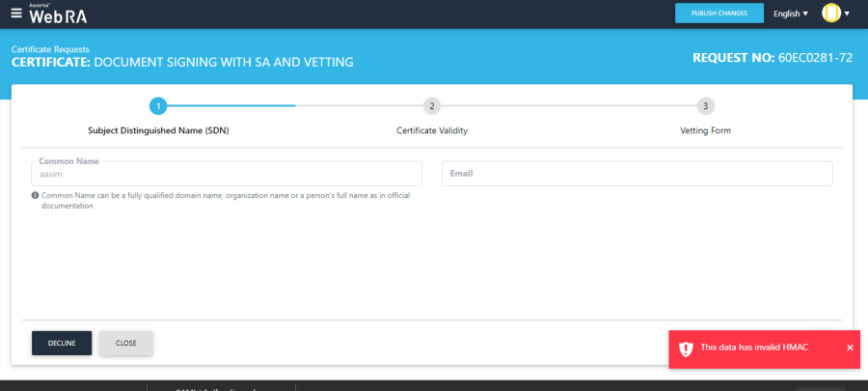Select step 1 circle in the wizard
Viewport: 868px width, 391px height.
[x=158, y=106]
